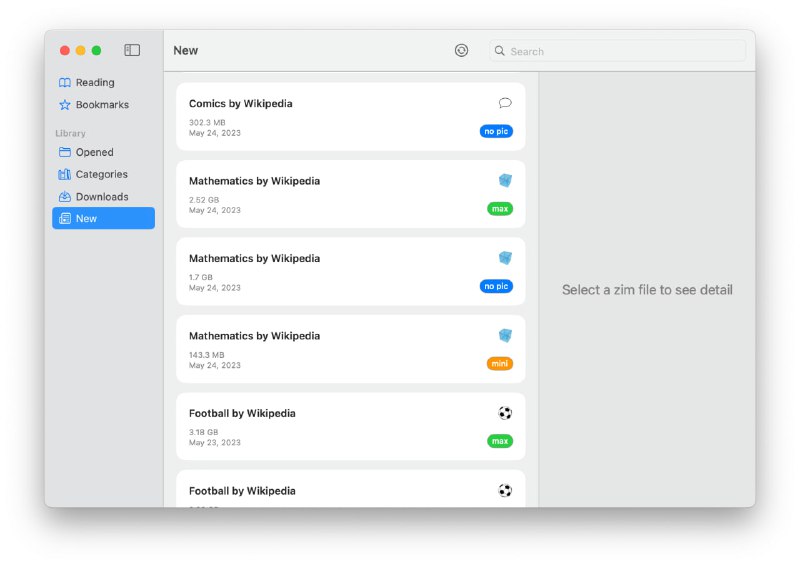This screenshot has height=566, width=800.
Task: Select Categories in the Library section
Action: pyautogui.click(x=101, y=175)
